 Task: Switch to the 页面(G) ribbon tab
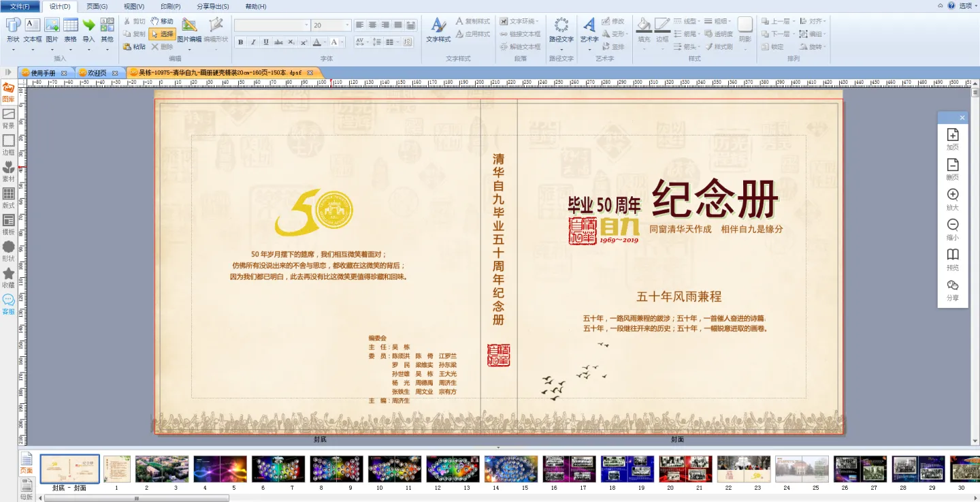(x=97, y=6)
